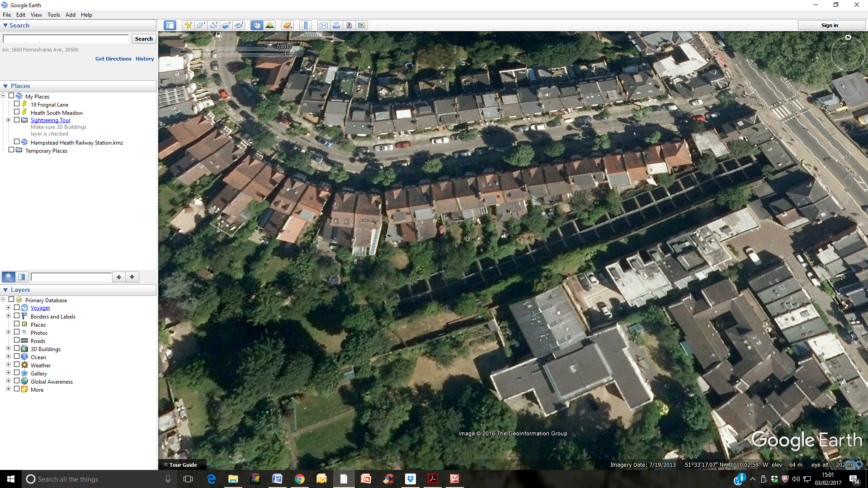Open Dropbox from the taskbar
868x488 pixels.
click(410, 479)
